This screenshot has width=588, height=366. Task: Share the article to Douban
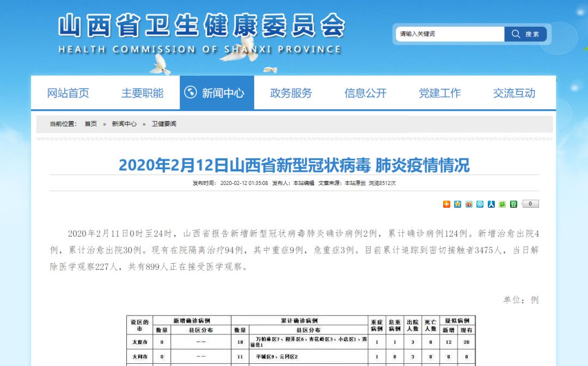(514, 203)
